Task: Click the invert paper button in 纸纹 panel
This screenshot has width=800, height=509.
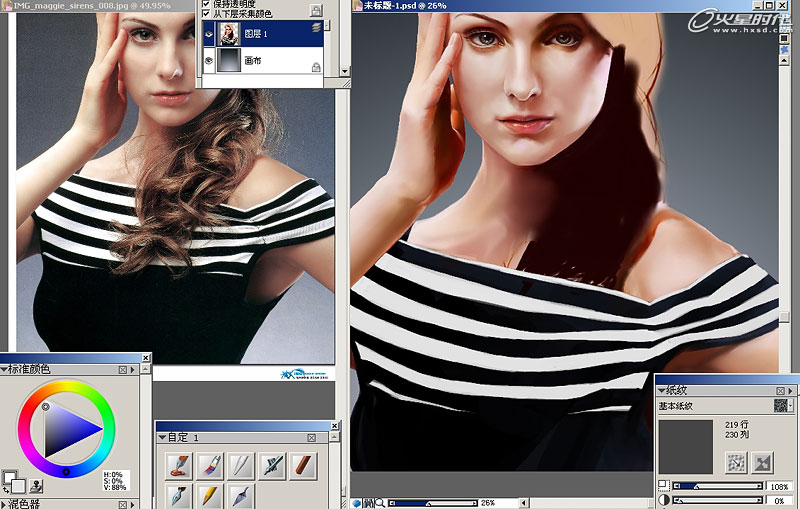Action: tap(762, 463)
